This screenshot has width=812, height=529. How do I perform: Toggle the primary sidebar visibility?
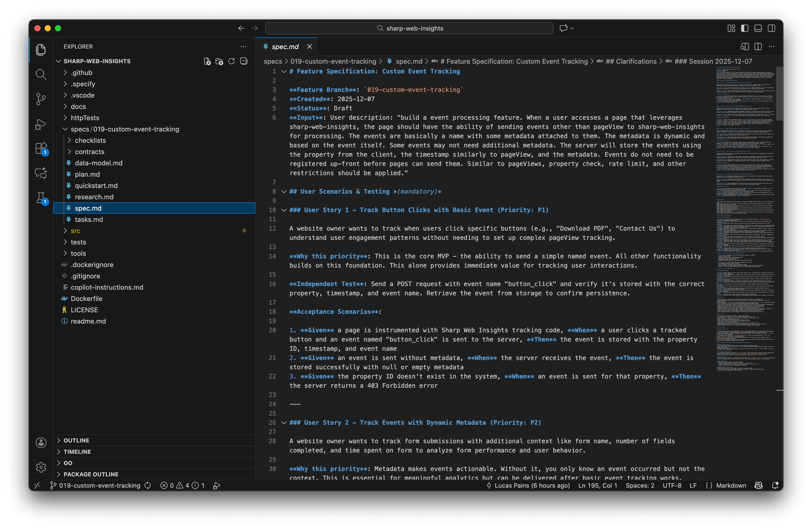(x=745, y=28)
